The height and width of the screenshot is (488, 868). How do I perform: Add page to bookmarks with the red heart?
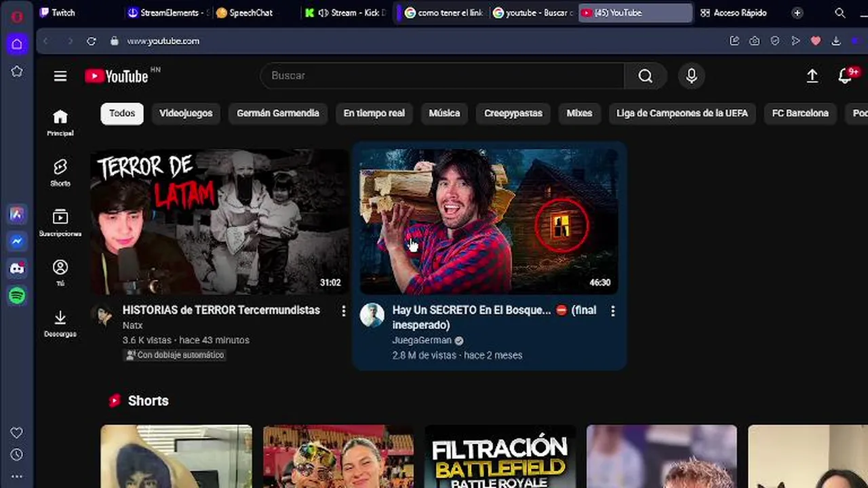(x=816, y=41)
